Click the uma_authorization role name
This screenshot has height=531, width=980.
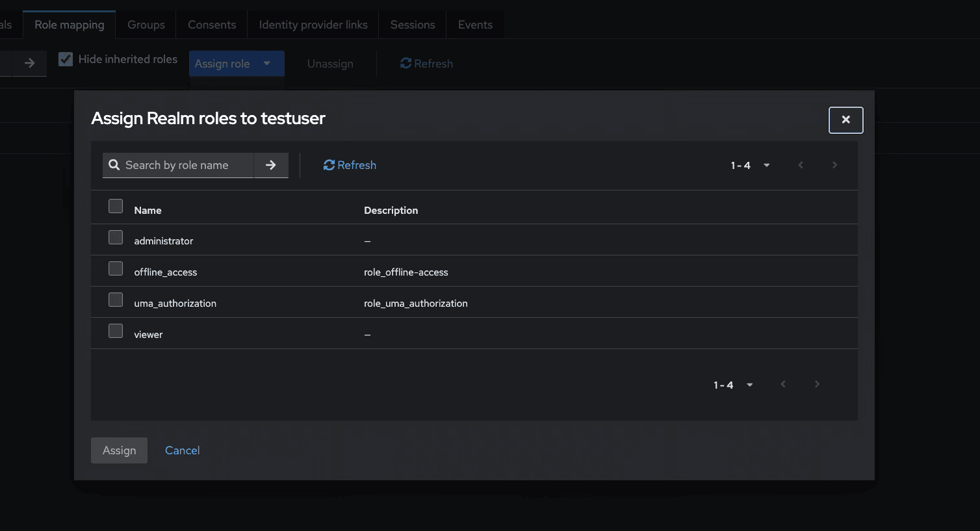(175, 304)
